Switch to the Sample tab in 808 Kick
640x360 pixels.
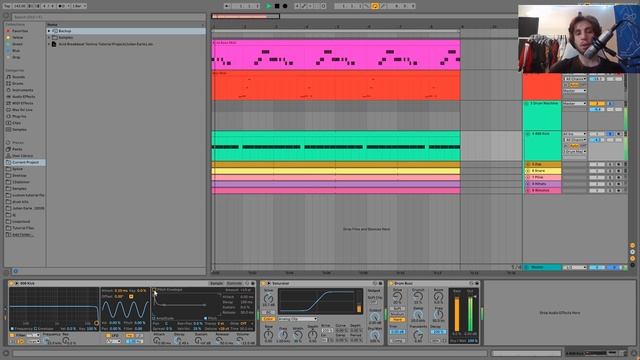[216, 283]
